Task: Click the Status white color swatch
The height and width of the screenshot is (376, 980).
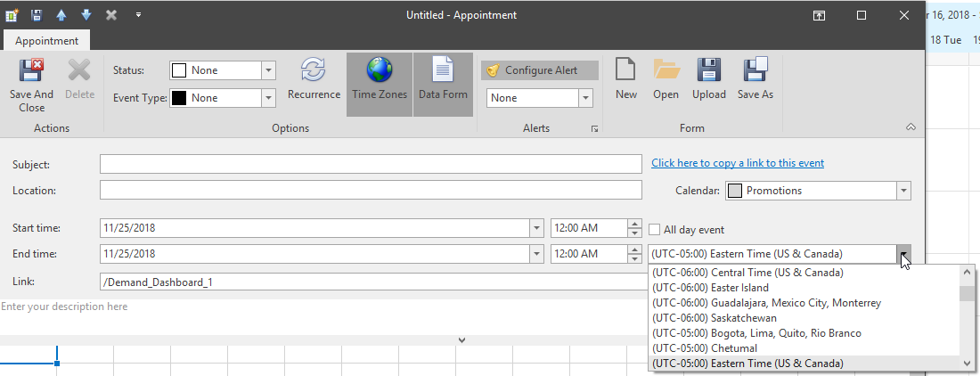Action: (x=179, y=70)
